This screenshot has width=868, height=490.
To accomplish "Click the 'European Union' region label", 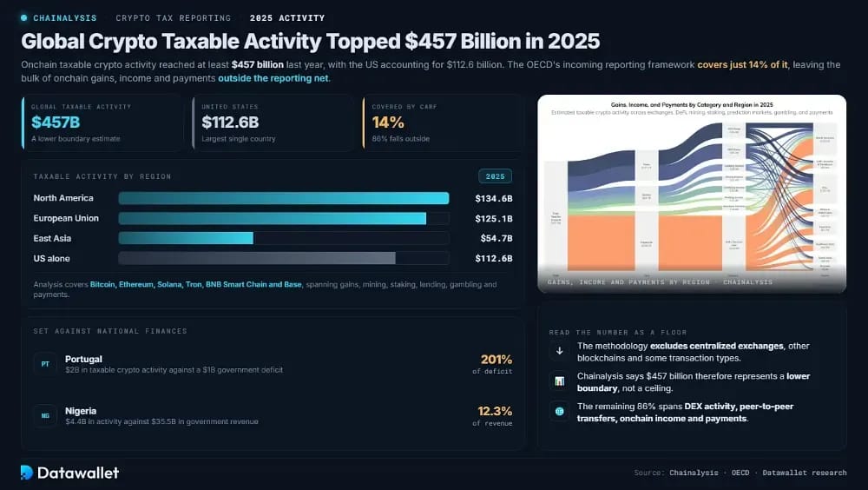I will click(66, 218).
